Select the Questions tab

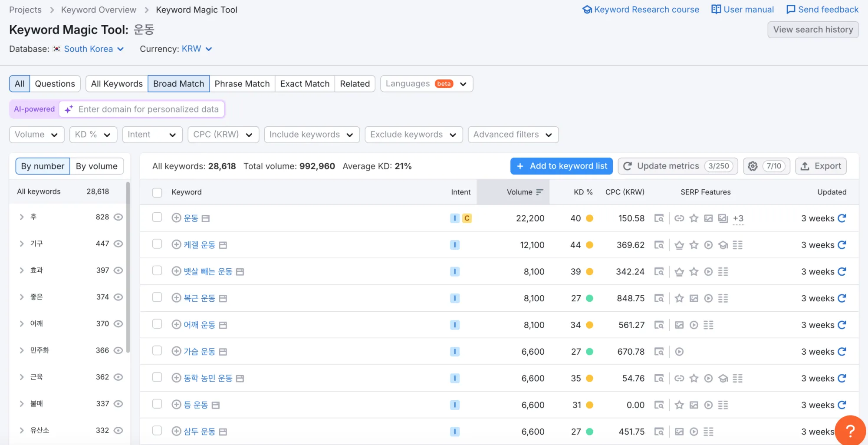pyautogui.click(x=55, y=84)
